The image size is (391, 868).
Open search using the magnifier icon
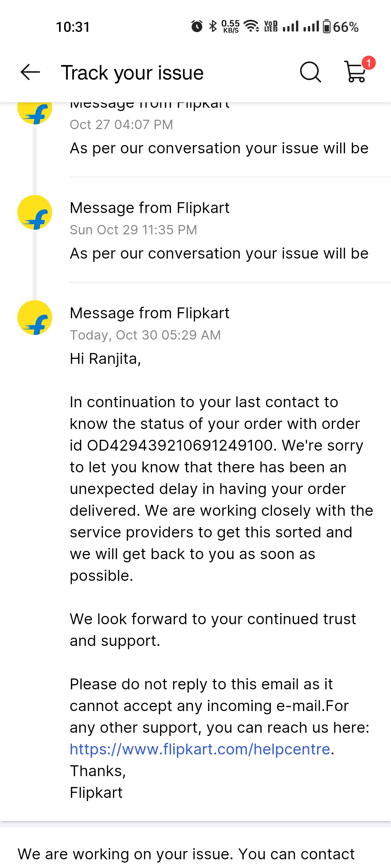click(310, 72)
